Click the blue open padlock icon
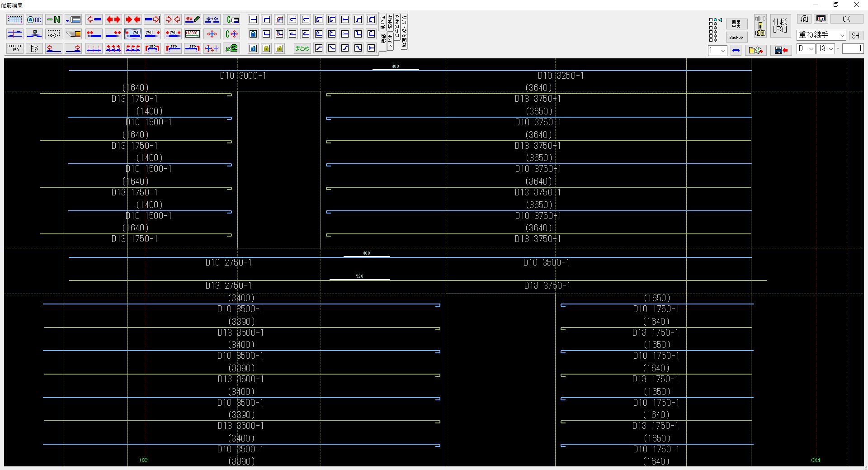Viewport: 868px width, 470px height. [x=253, y=48]
